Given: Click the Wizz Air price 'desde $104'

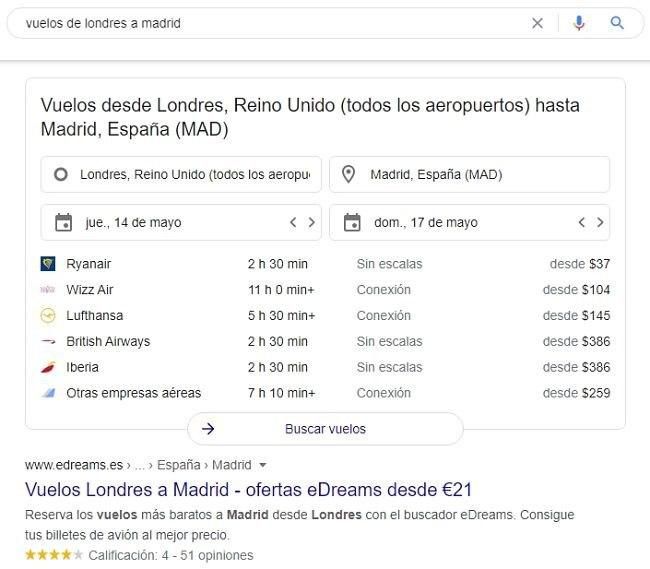Looking at the screenshot, I should (576, 290).
